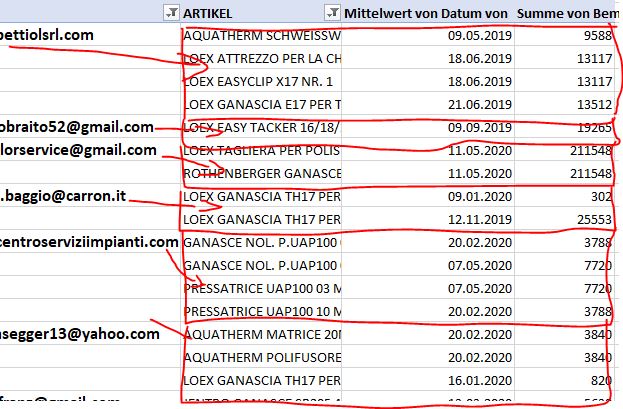
Task: Select LOEX GANASCIA TH17 PER dated 09.01.2020
Action: pyautogui.click(x=262, y=196)
